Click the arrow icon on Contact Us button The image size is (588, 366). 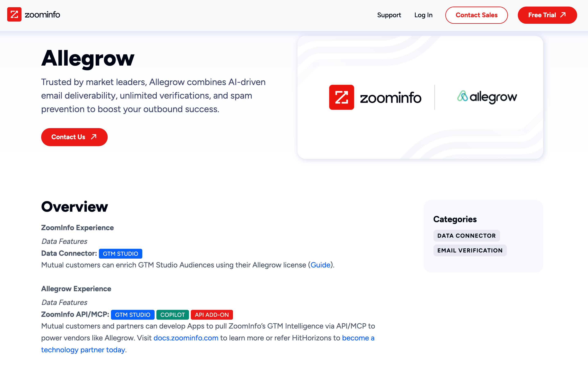[x=94, y=137]
